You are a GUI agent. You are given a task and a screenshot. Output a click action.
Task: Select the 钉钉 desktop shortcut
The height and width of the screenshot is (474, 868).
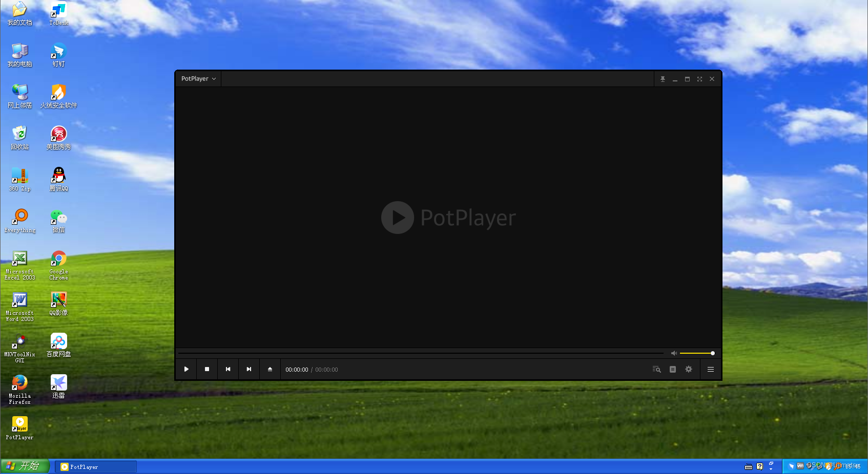[x=59, y=55]
